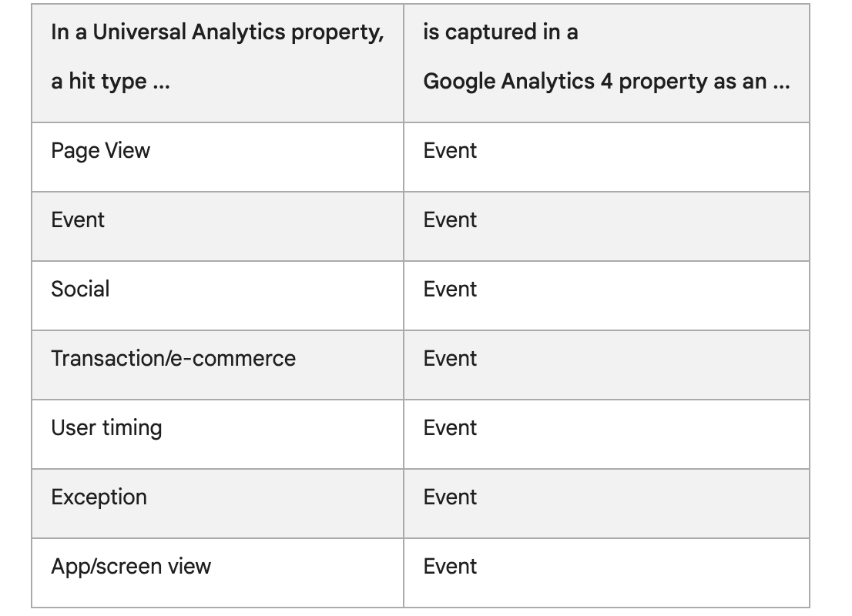Click the 'a hit type ...' header line
This screenshot has width=852, height=616.
pos(110,82)
